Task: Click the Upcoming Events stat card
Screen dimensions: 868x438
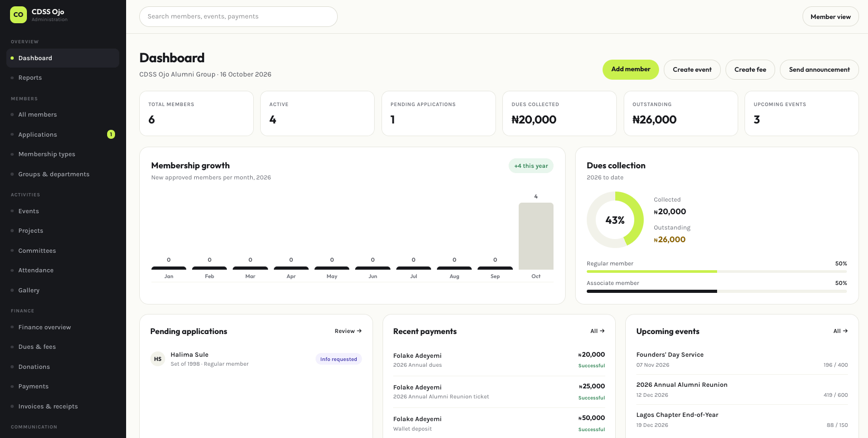Action: point(802,113)
